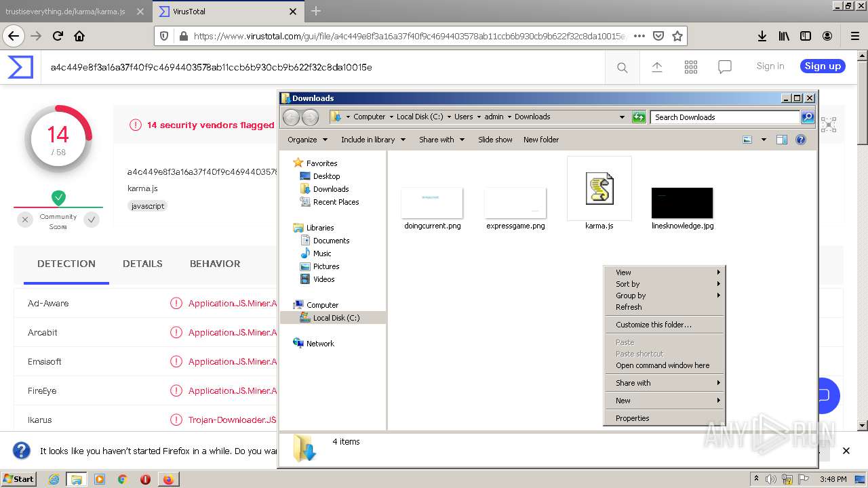Open the karma.js file icon
The width and height of the screenshot is (868, 488).
point(599,188)
